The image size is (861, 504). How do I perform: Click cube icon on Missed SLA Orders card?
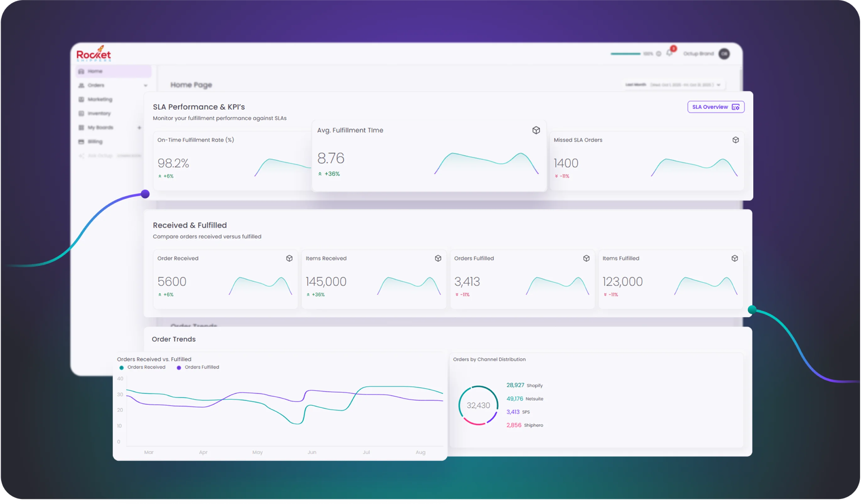736,140
